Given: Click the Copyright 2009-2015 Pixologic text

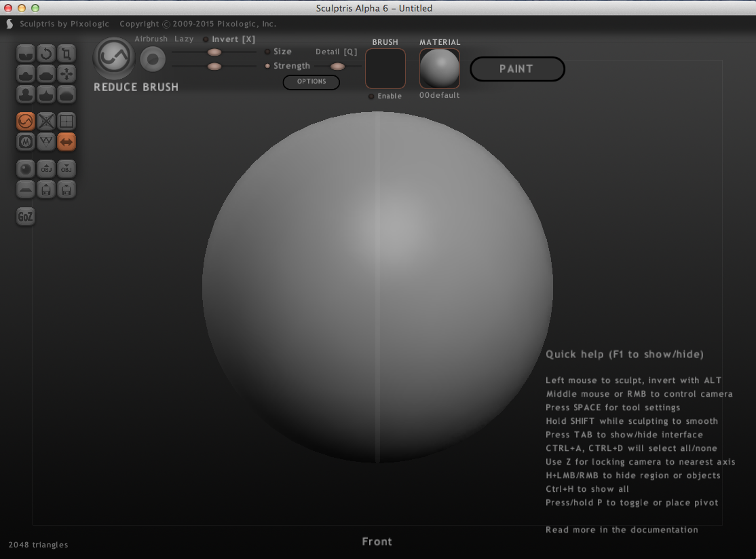Looking at the screenshot, I should 197,24.
